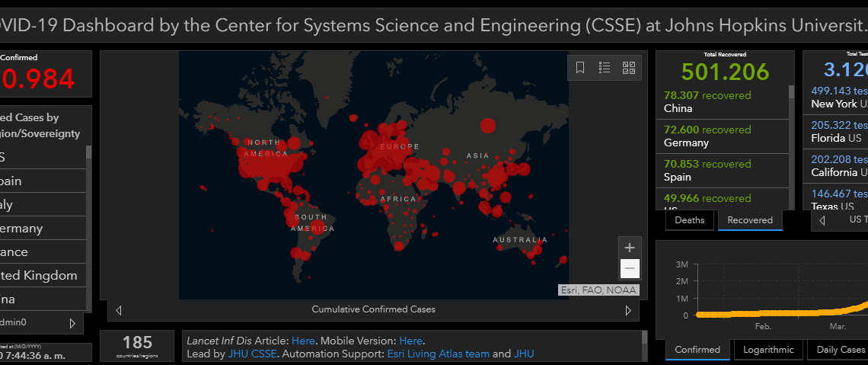Switch to the Deaths tab
The height and width of the screenshot is (365, 868).
[x=689, y=220]
